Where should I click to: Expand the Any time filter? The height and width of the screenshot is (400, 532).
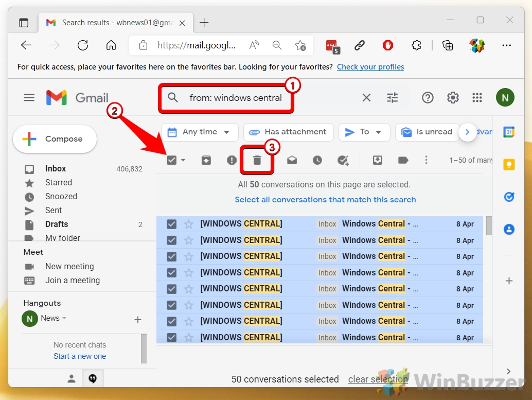coord(200,132)
